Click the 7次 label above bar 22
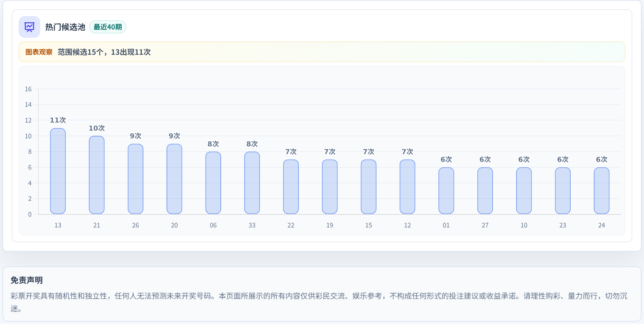The width and height of the screenshot is (644, 324). [x=291, y=152]
